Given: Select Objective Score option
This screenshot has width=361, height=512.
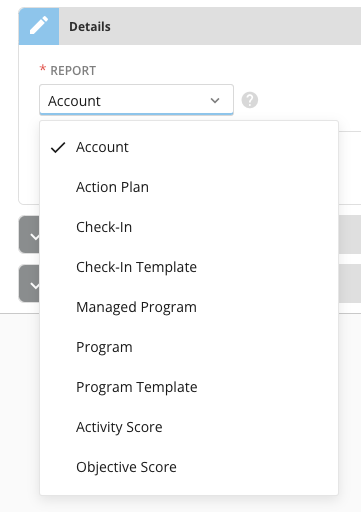Looking at the screenshot, I should [x=189, y=467].
